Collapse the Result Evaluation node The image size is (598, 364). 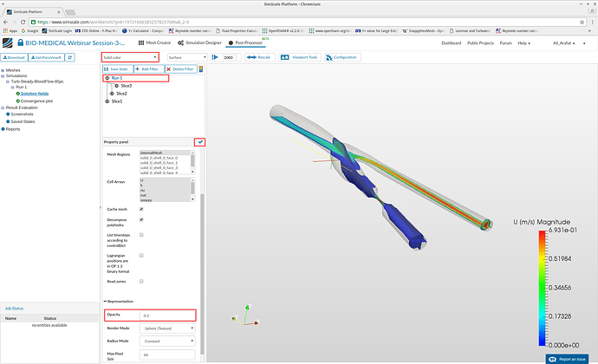click(x=3, y=108)
